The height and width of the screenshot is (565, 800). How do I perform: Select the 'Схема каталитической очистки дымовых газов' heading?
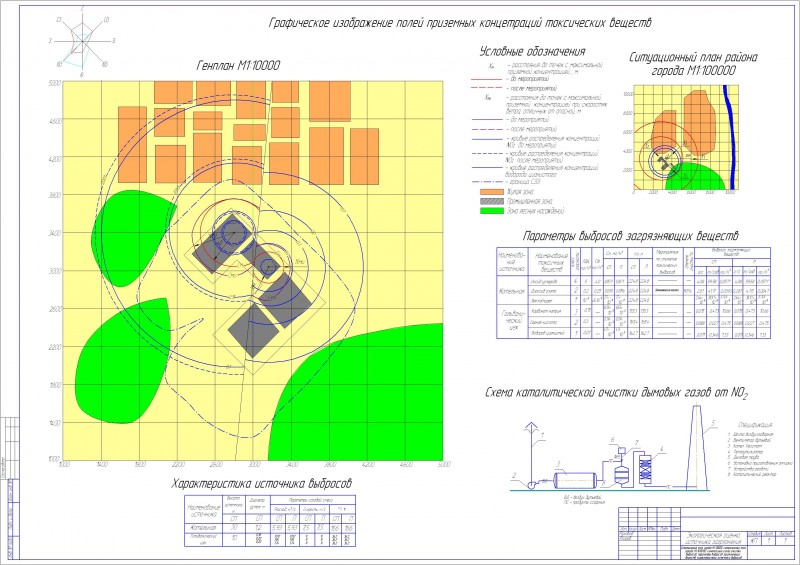pos(616,393)
